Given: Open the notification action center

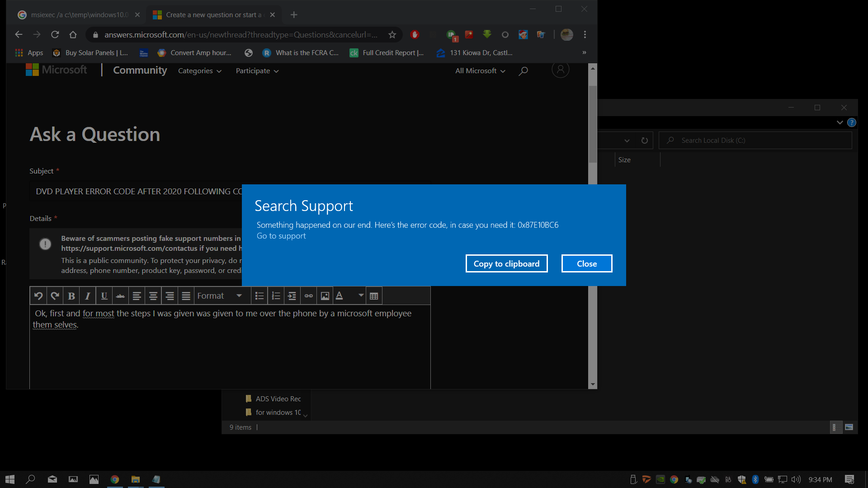Looking at the screenshot, I should 849,479.
